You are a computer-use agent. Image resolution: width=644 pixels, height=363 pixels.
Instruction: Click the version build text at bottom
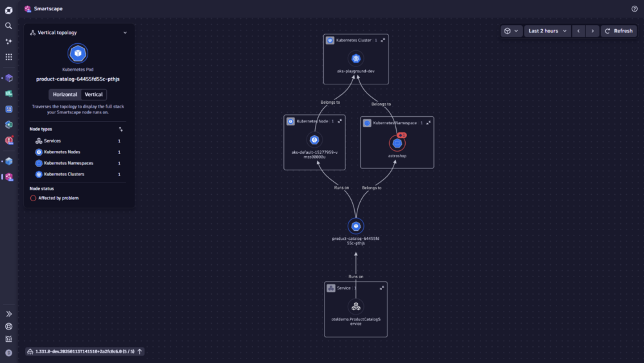(x=84, y=351)
